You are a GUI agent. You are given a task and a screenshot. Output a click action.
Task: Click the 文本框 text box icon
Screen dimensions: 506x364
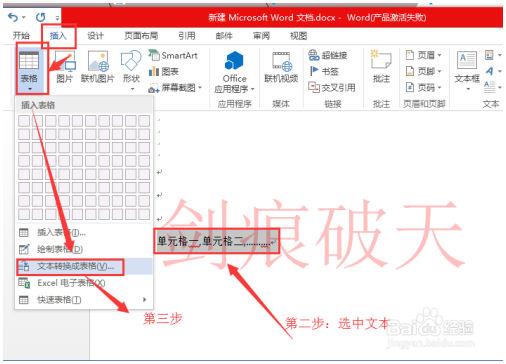click(x=467, y=60)
